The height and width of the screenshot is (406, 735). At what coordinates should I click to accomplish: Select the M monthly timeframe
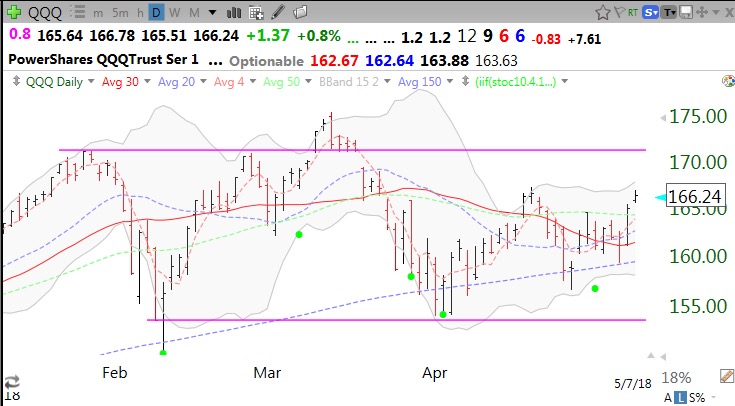point(194,13)
